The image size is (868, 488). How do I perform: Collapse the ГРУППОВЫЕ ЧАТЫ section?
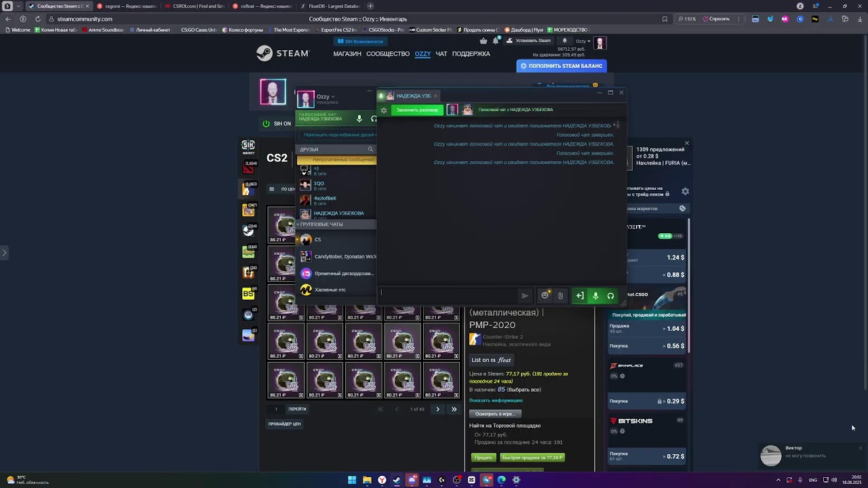(336, 224)
